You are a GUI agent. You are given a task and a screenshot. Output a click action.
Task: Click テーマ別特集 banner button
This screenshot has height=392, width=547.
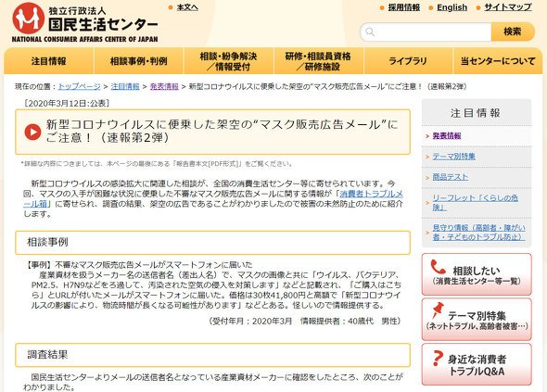tap(477, 320)
